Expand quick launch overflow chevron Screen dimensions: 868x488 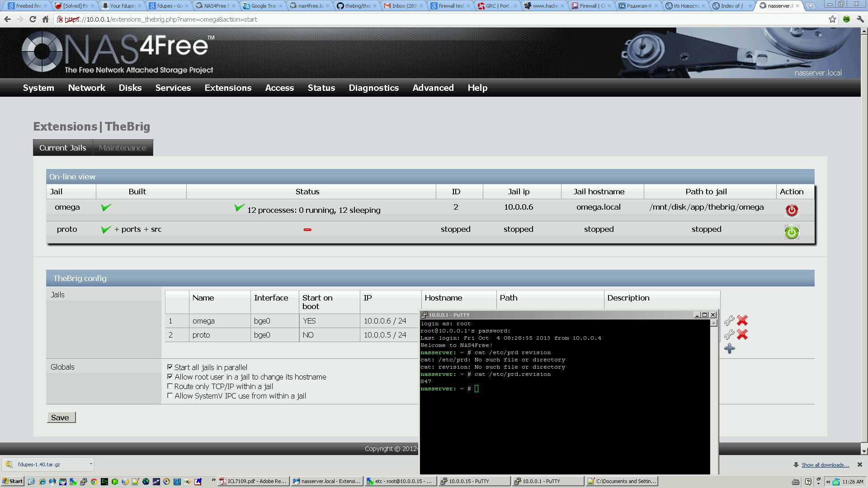[213, 480]
